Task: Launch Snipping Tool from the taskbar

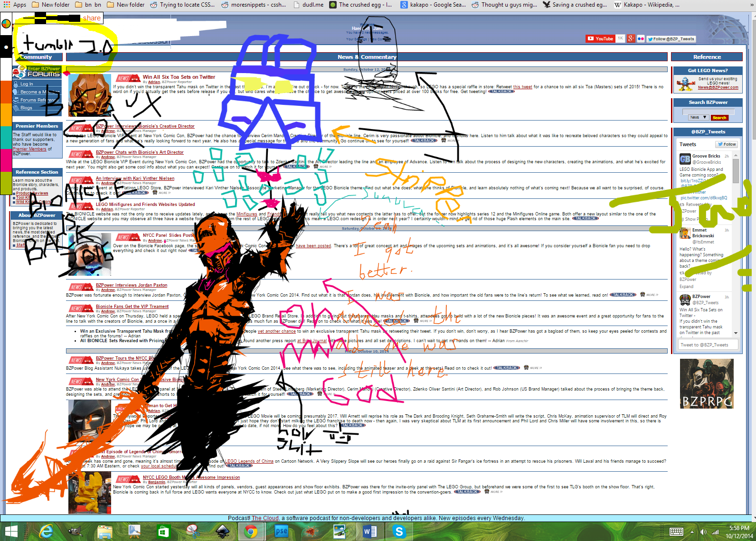Action: point(193,532)
